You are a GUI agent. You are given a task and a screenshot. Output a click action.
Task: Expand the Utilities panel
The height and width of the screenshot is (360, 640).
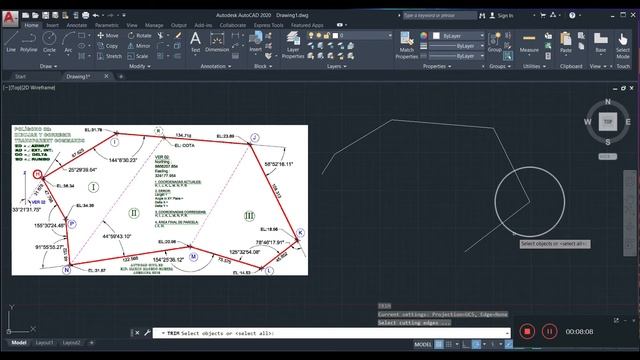pos(534,66)
